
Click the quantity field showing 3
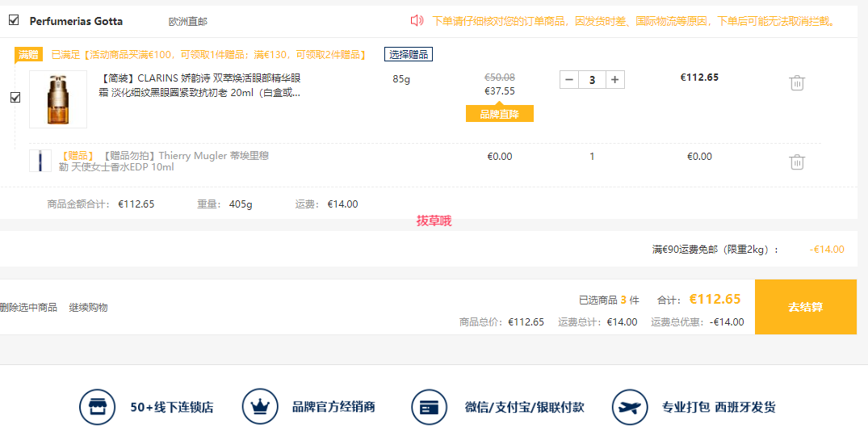coord(593,80)
